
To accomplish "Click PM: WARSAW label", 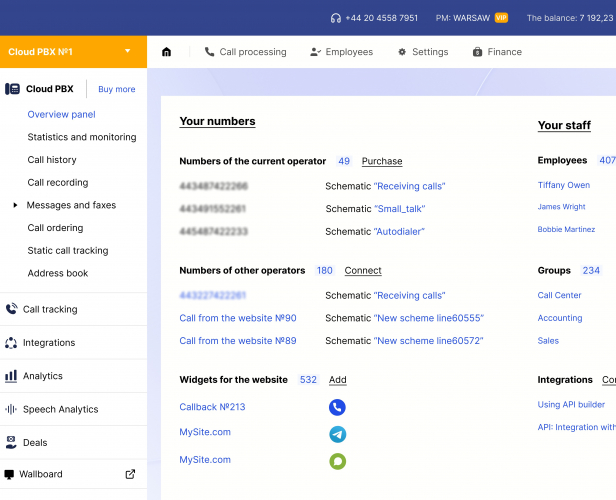I will point(463,18).
